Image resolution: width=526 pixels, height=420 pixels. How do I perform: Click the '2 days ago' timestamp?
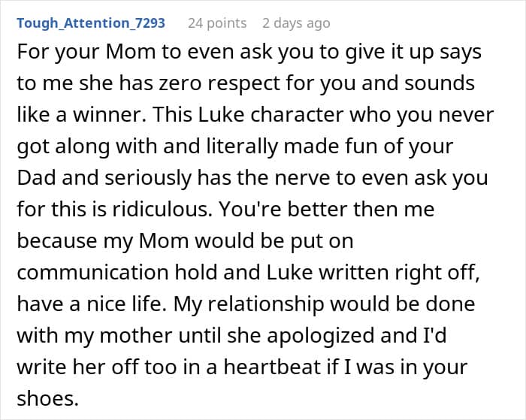click(295, 23)
